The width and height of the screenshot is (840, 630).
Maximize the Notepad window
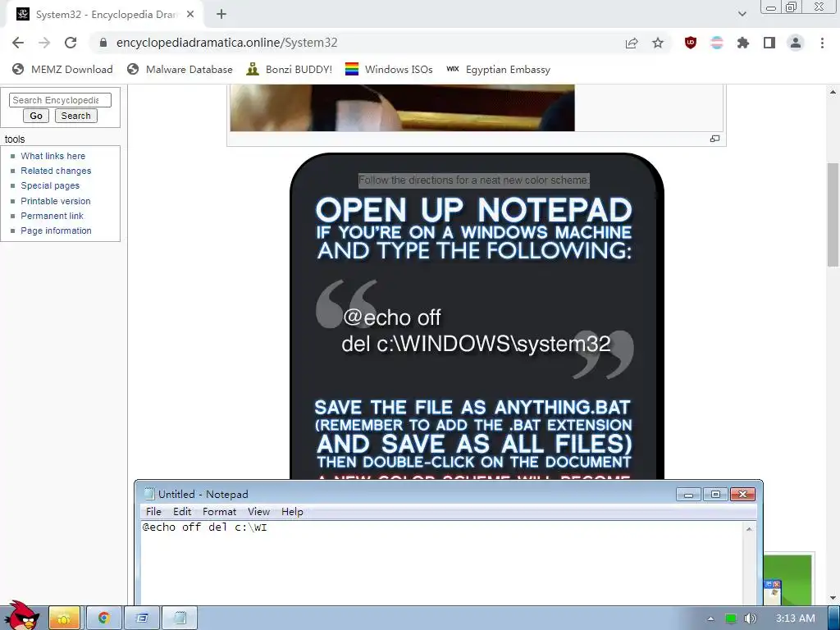click(715, 495)
